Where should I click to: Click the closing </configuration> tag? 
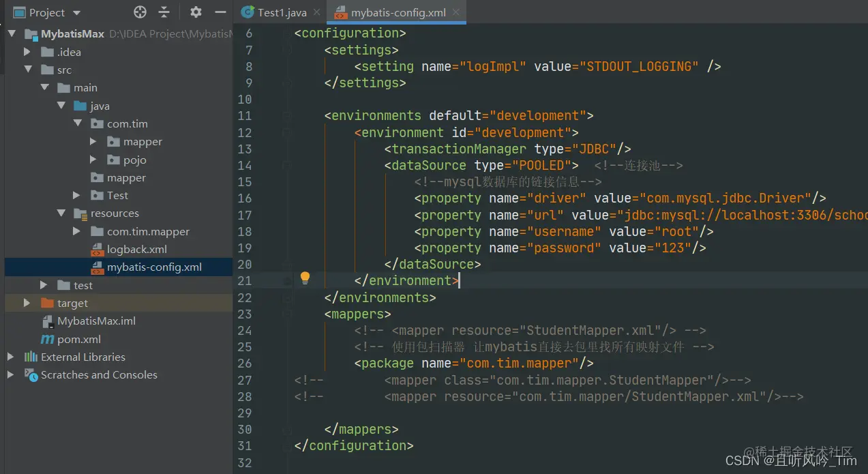(354, 445)
